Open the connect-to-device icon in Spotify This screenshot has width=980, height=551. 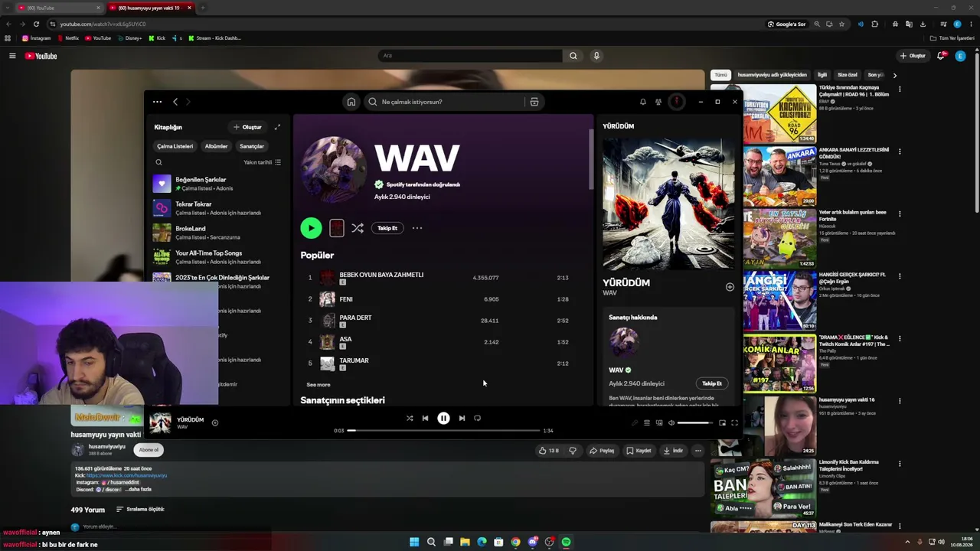[x=659, y=422]
